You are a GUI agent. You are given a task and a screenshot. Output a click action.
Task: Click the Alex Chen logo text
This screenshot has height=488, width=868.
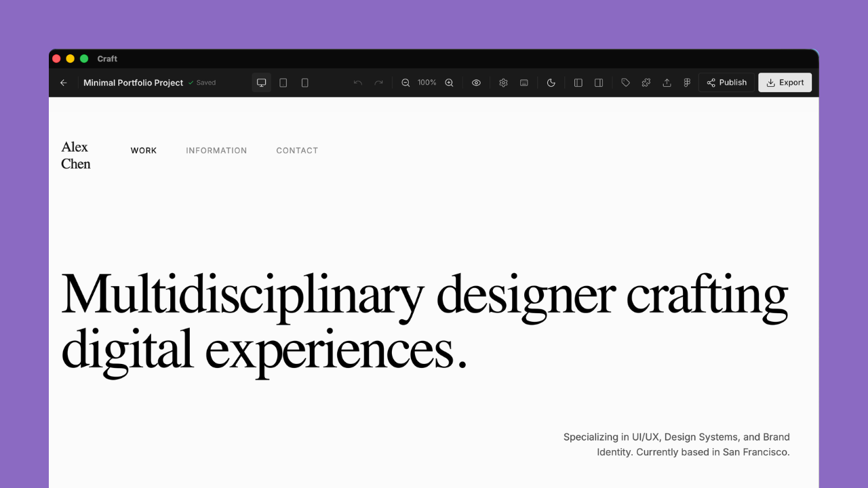pyautogui.click(x=75, y=155)
